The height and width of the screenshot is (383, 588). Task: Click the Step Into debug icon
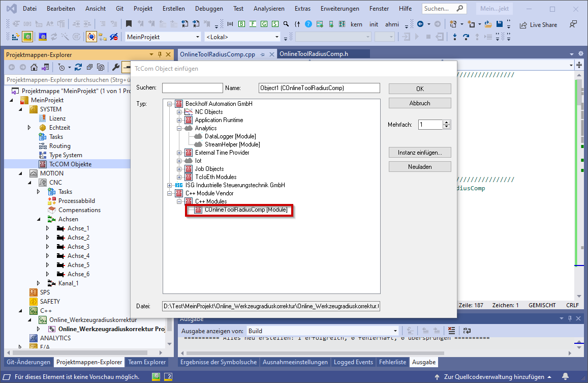(455, 37)
